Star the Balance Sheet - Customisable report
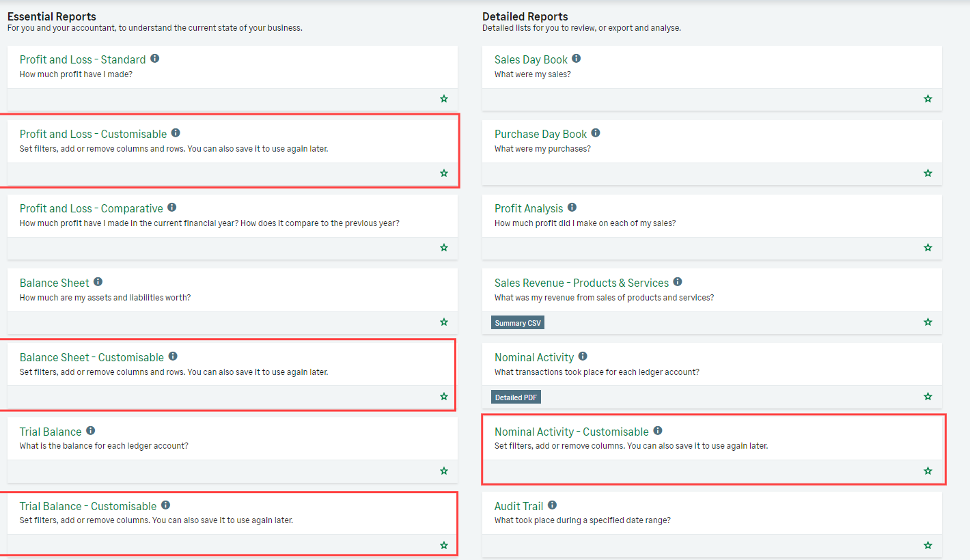Viewport: 970px width, 560px height. 444,397
